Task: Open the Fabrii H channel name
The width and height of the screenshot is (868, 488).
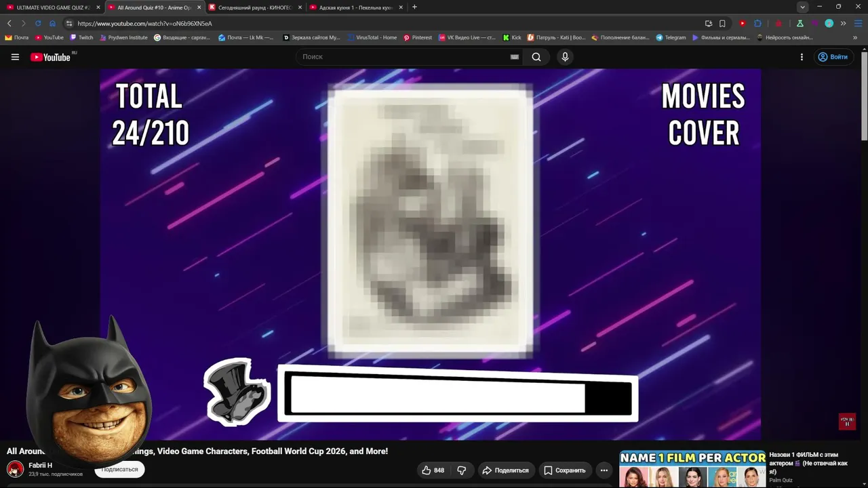Action: 40,466
